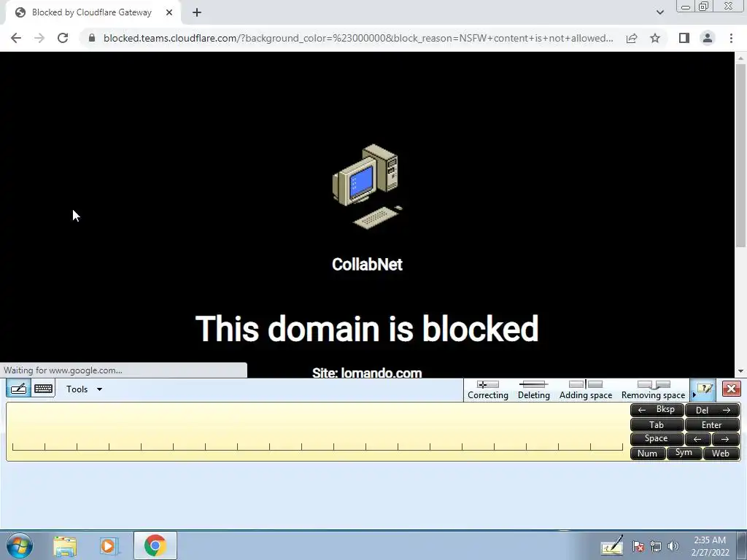Click the Bksp key
Viewport: 747px width, 560px height.
657,410
